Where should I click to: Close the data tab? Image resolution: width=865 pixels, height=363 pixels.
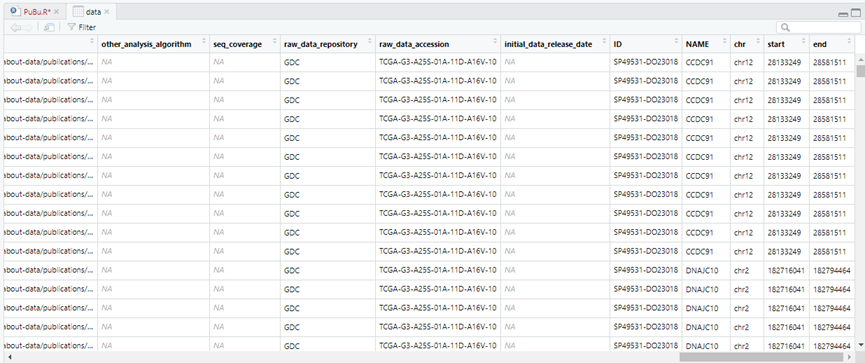click(x=106, y=11)
